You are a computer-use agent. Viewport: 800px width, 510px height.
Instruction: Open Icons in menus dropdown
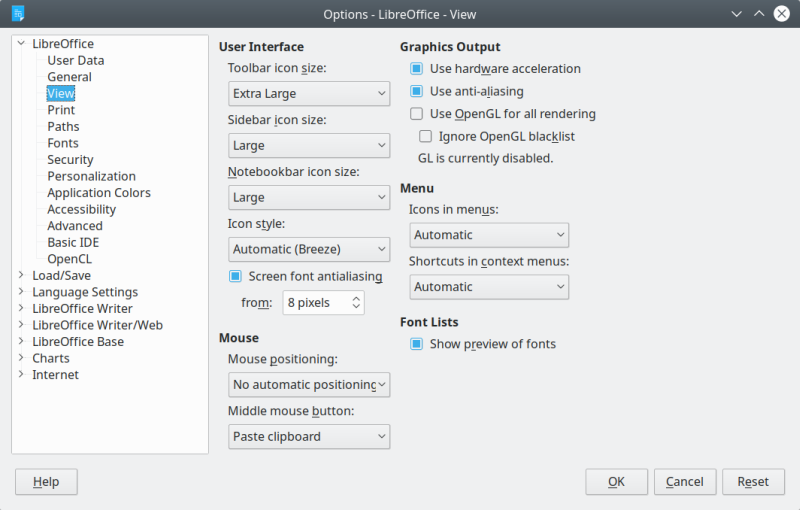pyautogui.click(x=489, y=235)
